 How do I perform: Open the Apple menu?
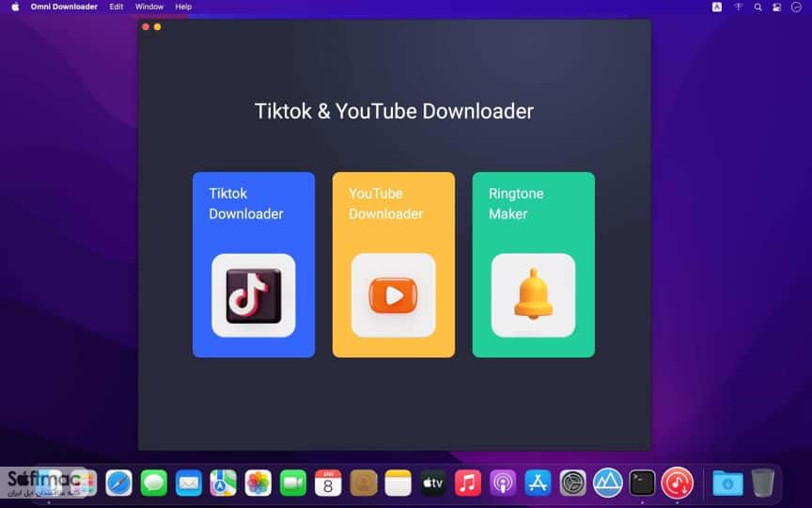15,7
